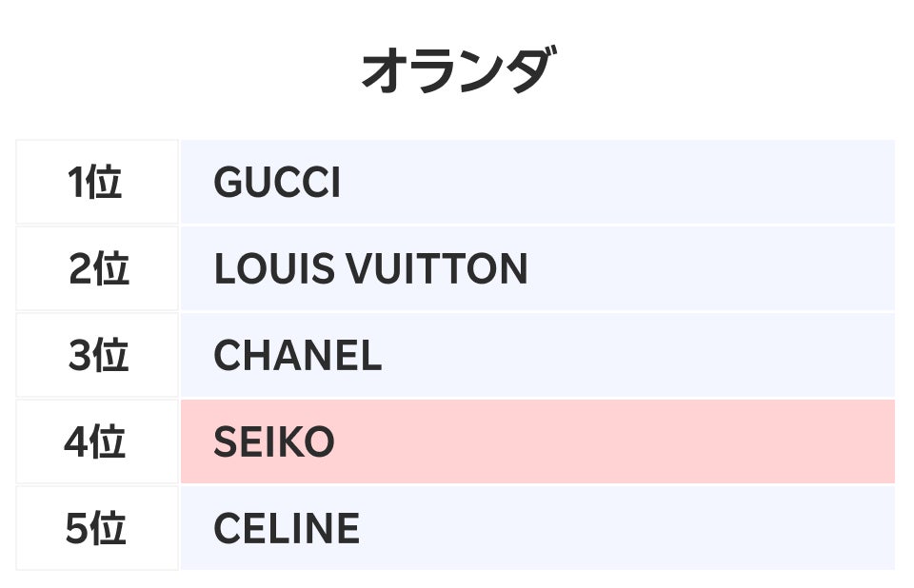
Task: Click the オランダ title heading
Action: (x=456, y=71)
